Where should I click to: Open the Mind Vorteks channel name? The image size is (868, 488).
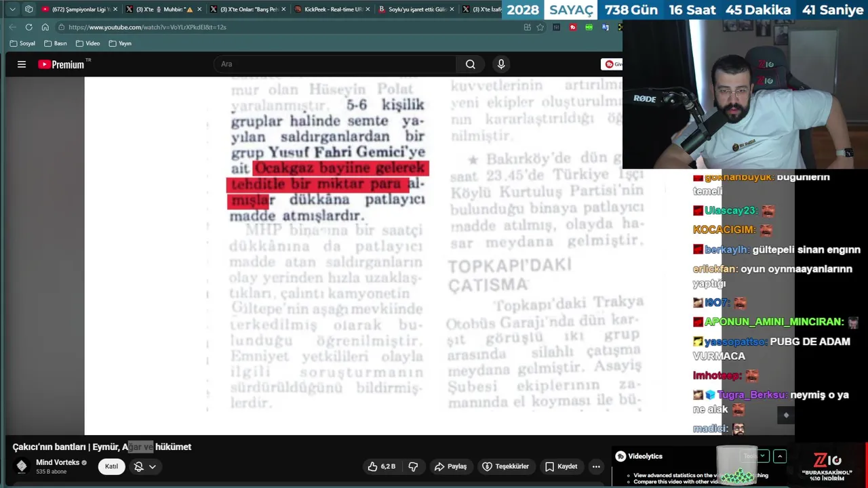[58, 462]
